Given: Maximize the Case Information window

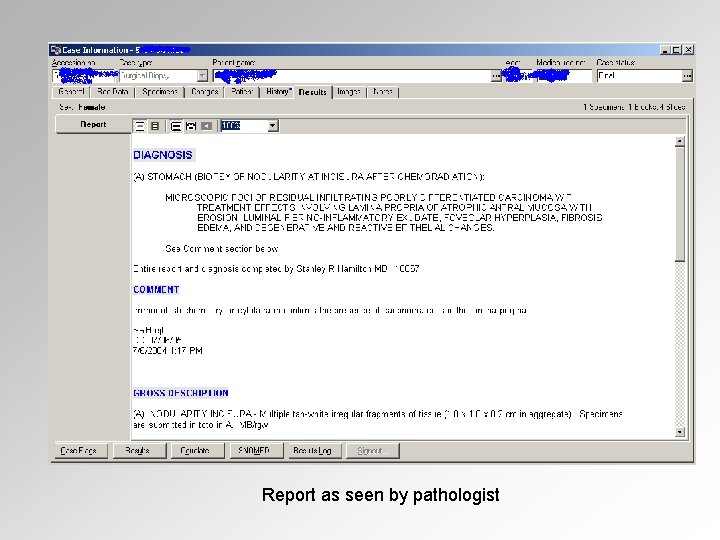Looking at the screenshot, I should point(676,50).
